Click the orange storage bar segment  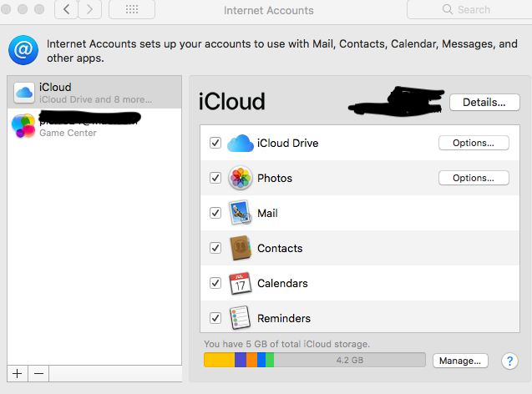click(x=251, y=360)
